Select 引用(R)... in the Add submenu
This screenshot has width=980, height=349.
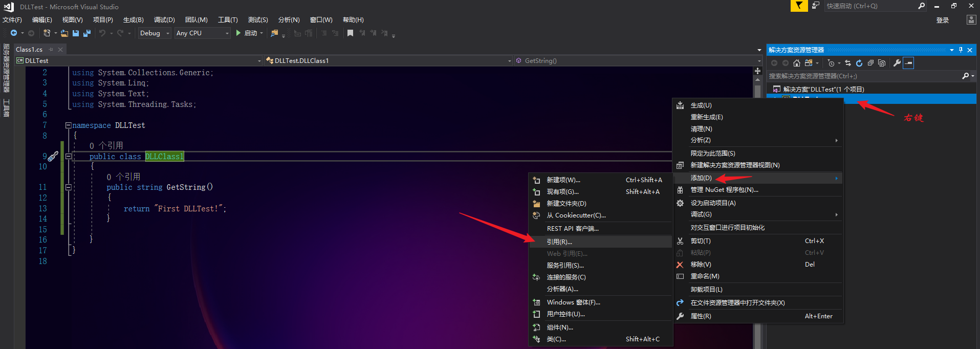(600, 242)
